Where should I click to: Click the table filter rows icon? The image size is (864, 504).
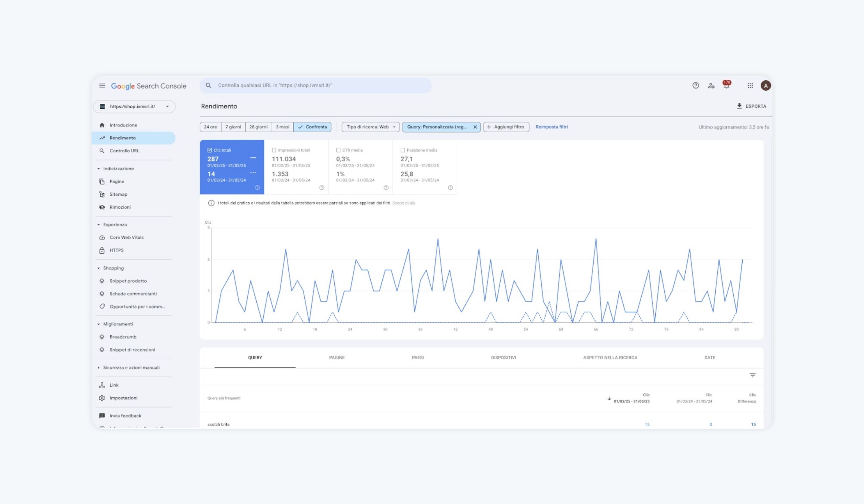(x=752, y=376)
